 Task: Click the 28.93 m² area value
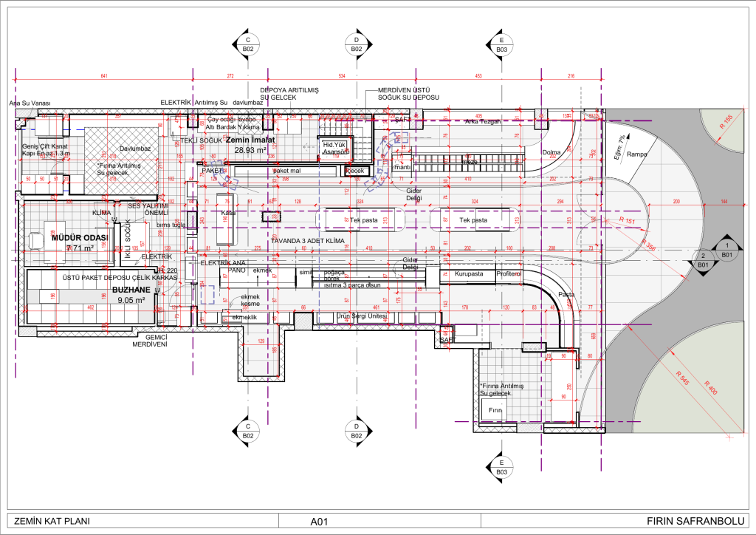pyautogui.click(x=251, y=150)
